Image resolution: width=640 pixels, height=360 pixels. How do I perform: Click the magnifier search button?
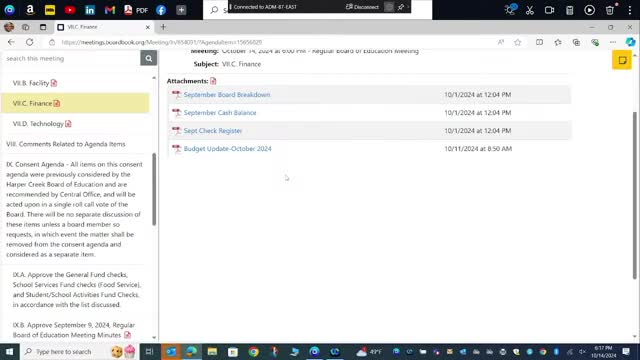pos(149,58)
